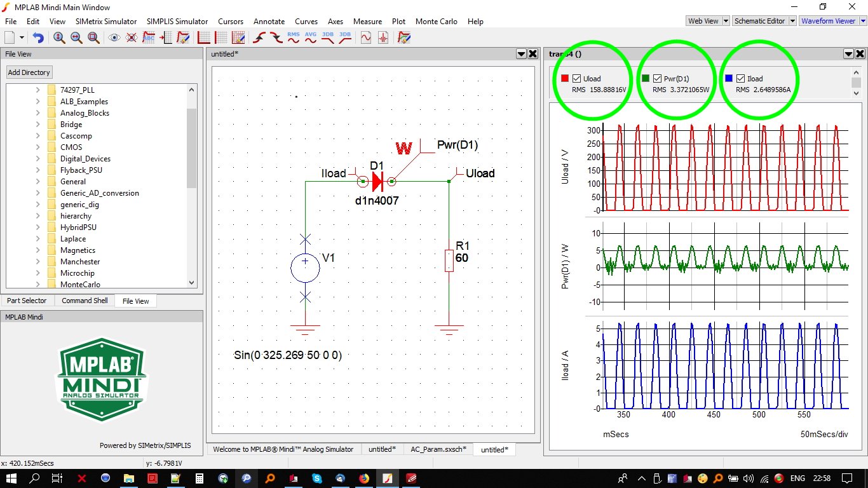
Task: Select the vertical zoom magnifier icon
Action: (59, 38)
